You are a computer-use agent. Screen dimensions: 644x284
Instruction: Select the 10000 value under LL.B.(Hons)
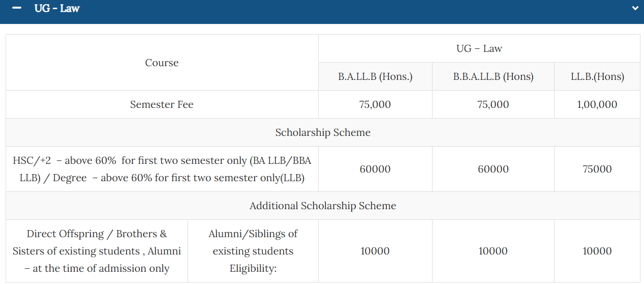(597, 251)
